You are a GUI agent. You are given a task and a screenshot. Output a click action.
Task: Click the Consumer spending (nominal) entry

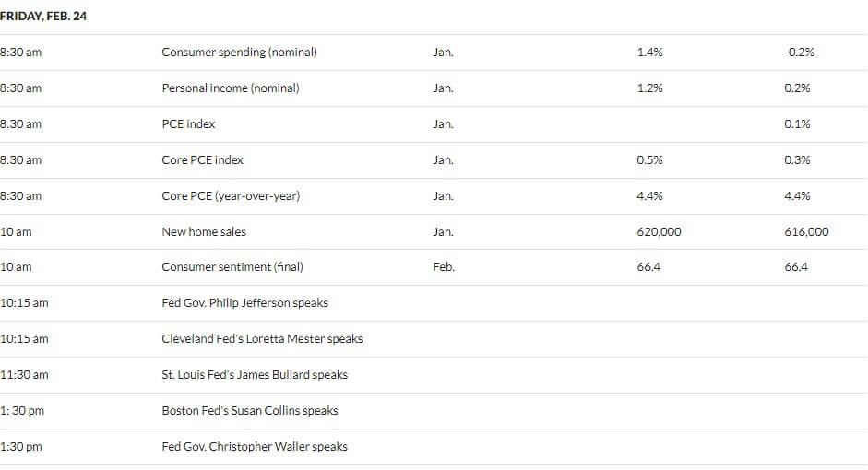pos(239,52)
